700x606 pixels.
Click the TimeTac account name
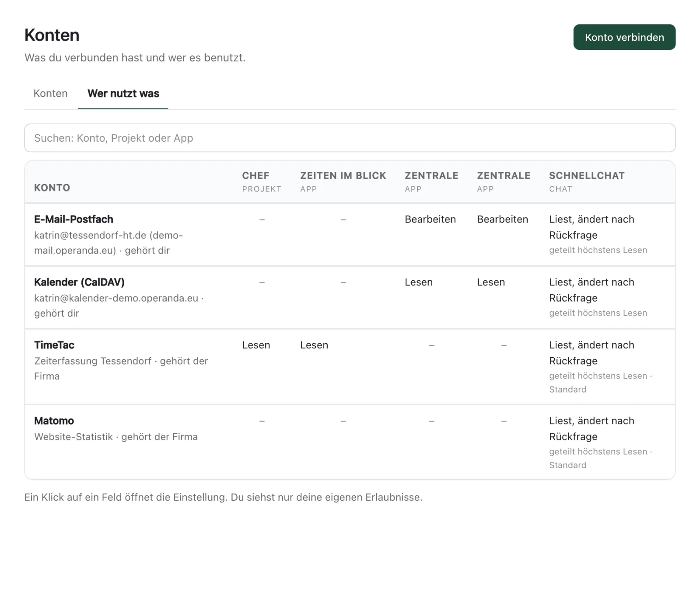tap(54, 345)
